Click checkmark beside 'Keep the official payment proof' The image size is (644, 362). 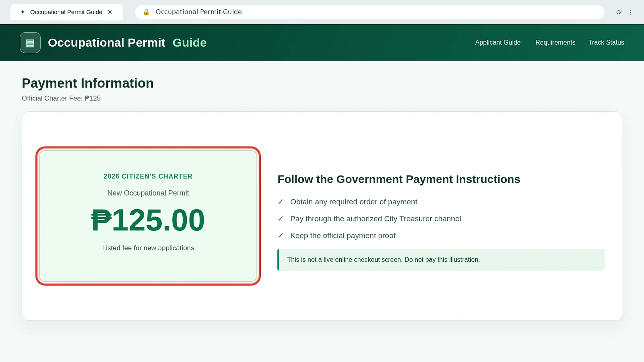(281, 236)
